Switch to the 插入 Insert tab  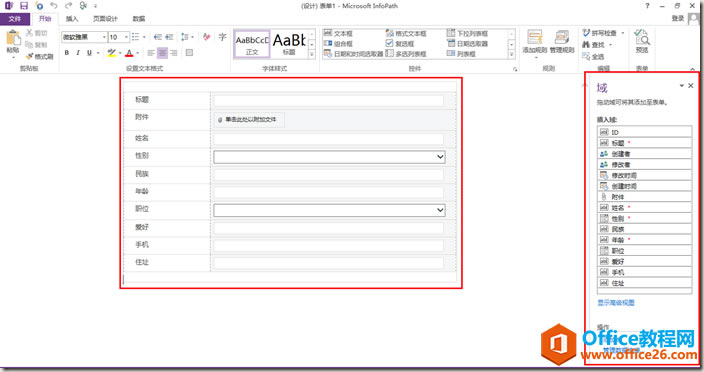72,19
